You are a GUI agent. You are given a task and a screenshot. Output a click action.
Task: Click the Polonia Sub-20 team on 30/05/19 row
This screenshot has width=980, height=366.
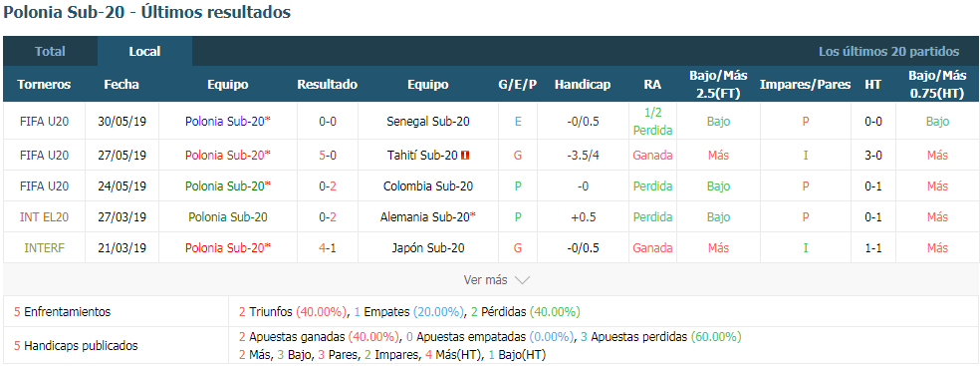(226, 122)
